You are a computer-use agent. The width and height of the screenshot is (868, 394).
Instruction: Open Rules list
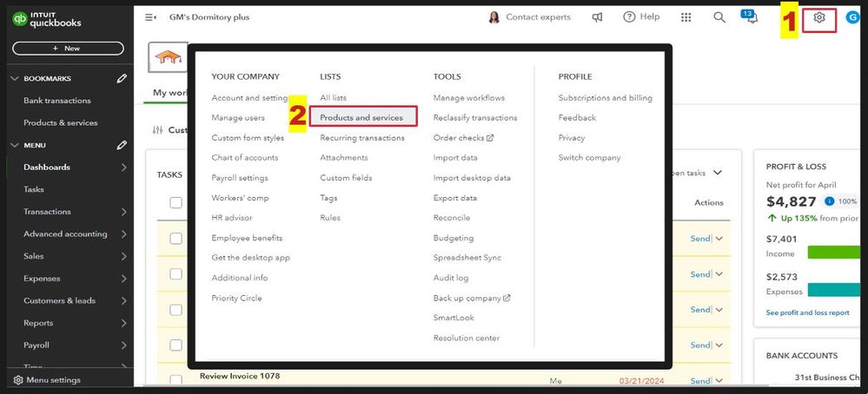[330, 218]
